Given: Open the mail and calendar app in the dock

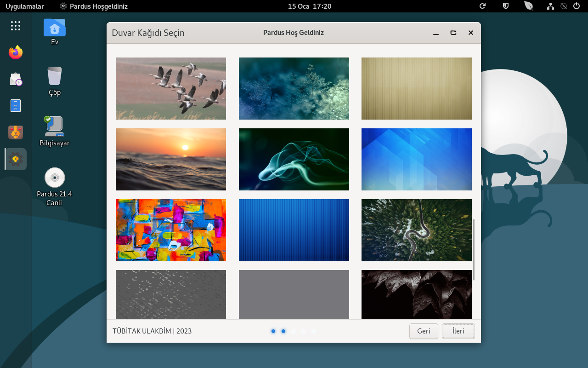Looking at the screenshot, I should point(16,79).
